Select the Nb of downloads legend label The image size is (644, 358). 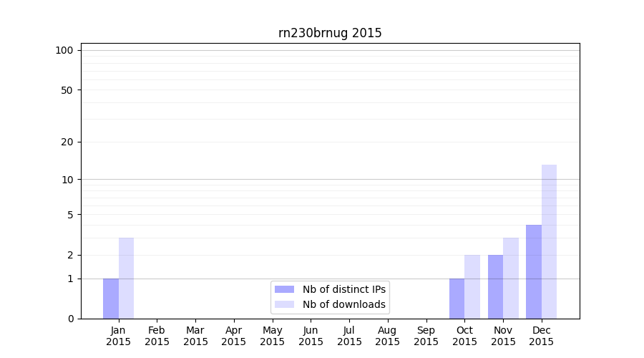tap(344, 305)
